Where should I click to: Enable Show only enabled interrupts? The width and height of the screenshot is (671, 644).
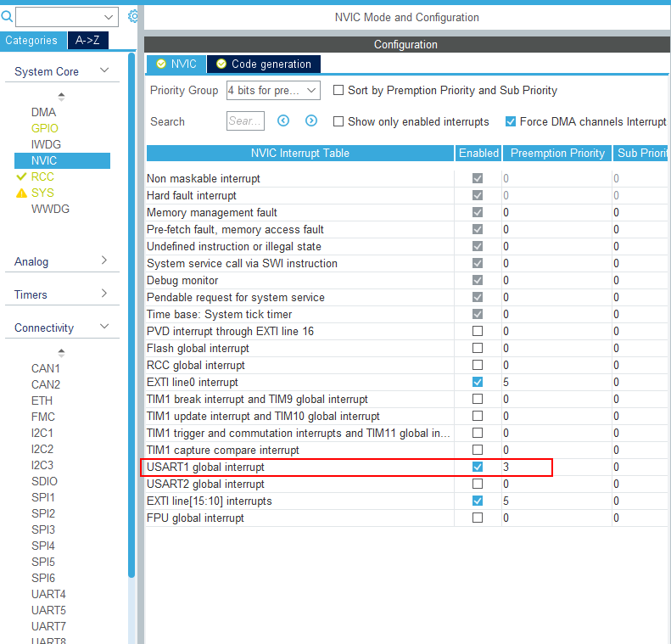[x=338, y=121]
